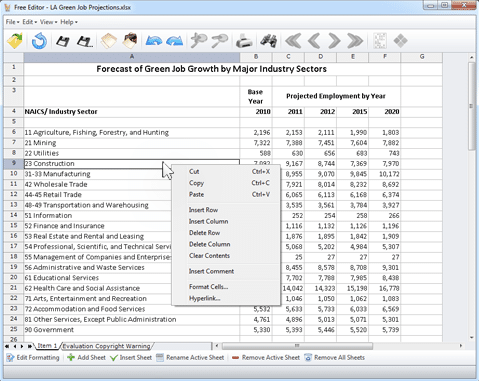Click the 'Projected Employment by Year' header
The image size is (479, 381).
point(336,96)
